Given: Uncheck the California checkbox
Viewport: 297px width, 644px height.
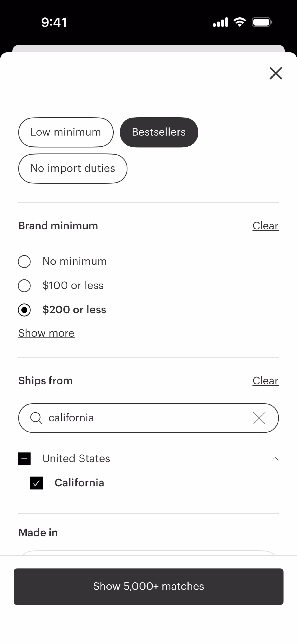Looking at the screenshot, I should point(36,483).
